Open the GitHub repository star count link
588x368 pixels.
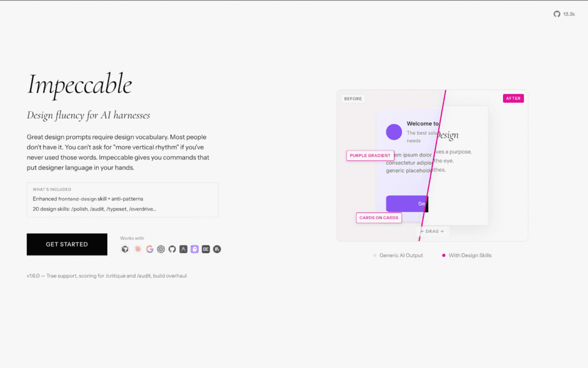(x=564, y=14)
